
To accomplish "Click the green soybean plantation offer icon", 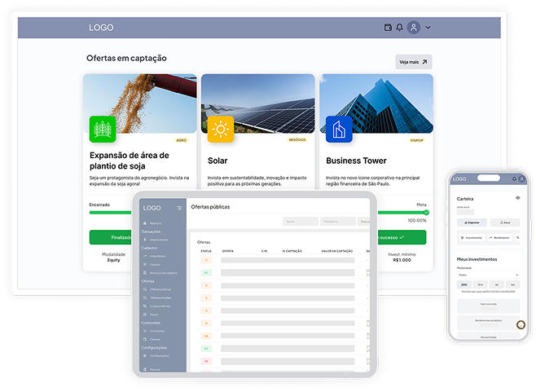I will [103, 129].
